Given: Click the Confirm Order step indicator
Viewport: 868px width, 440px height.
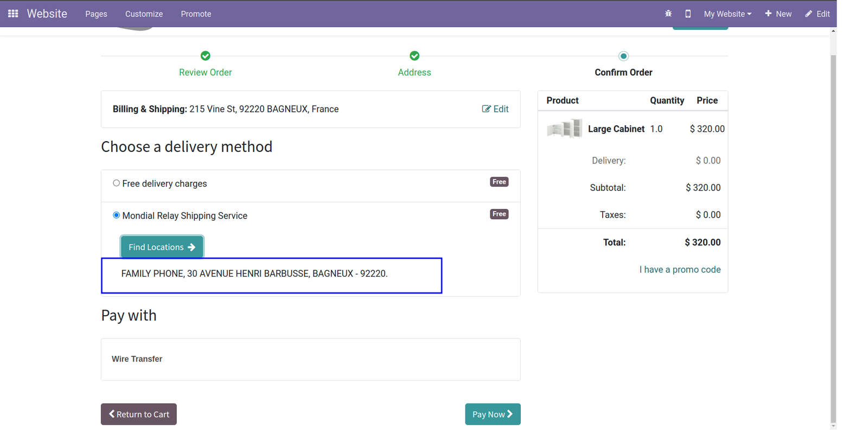Looking at the screenshot, I should (x=623, y=56).
